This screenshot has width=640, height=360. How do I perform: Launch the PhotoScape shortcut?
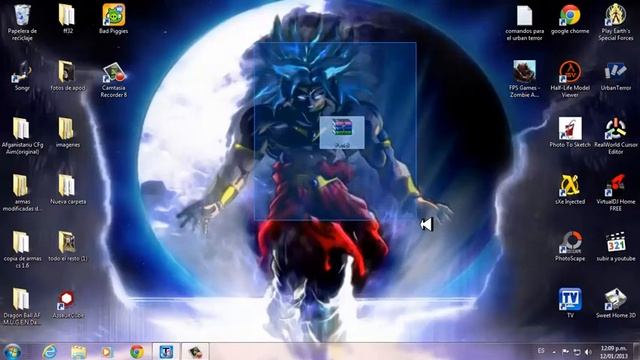point(570,247)
